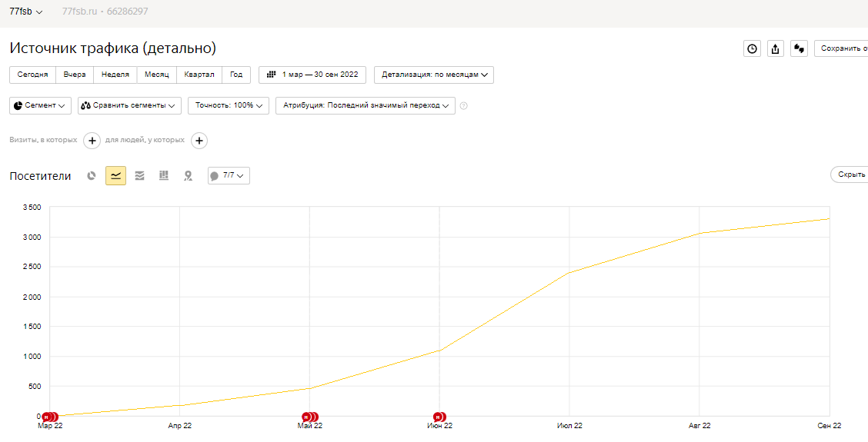Click the attribution help question icon
This screenshot has width=868, height=442.
pyautogui.click(x=464, y=106)
